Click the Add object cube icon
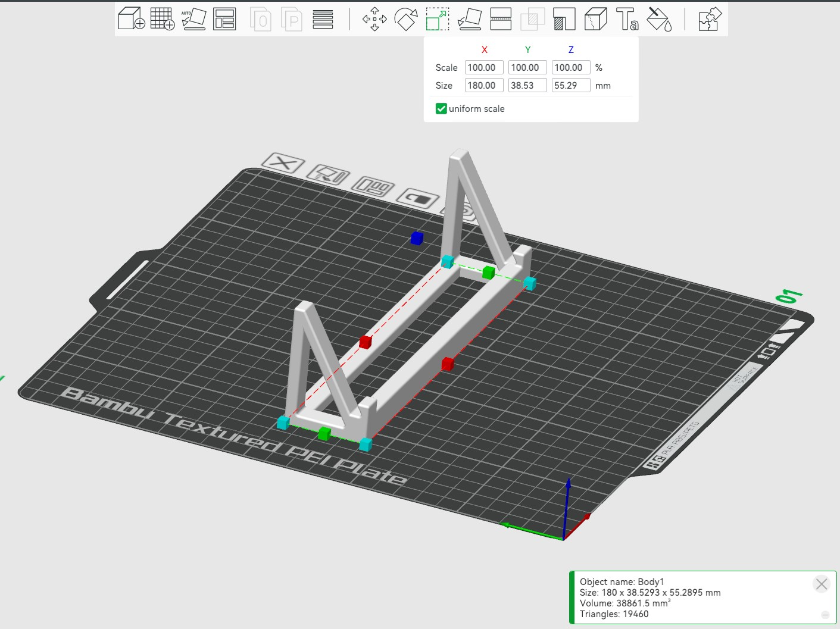This screenshot has height=629, width=840. 132,18
